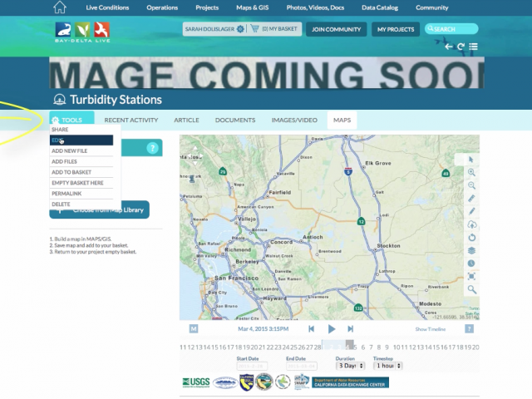Image resolution: width=532 pixels, height=399 pixels.
Task: Open the Timestep dropdown
Action: click(x=388, y=366)
